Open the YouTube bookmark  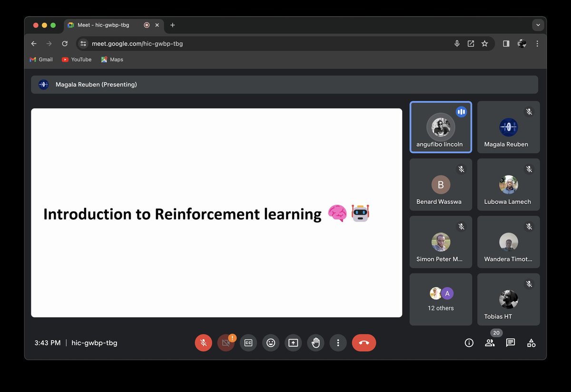(77, 59)
